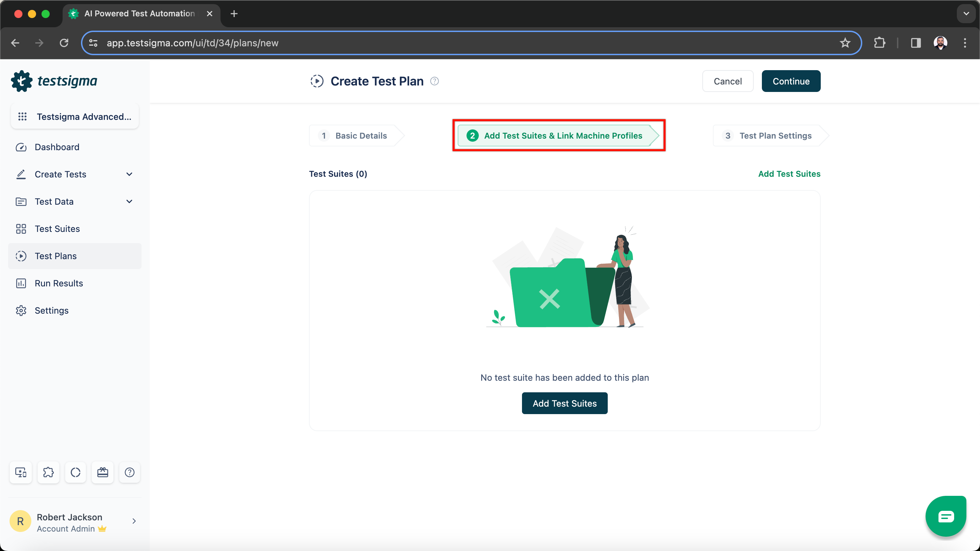Viewport: 980px width, 551px height.
Task: Go to Test Plan Settings step
Action: (770, 136)
